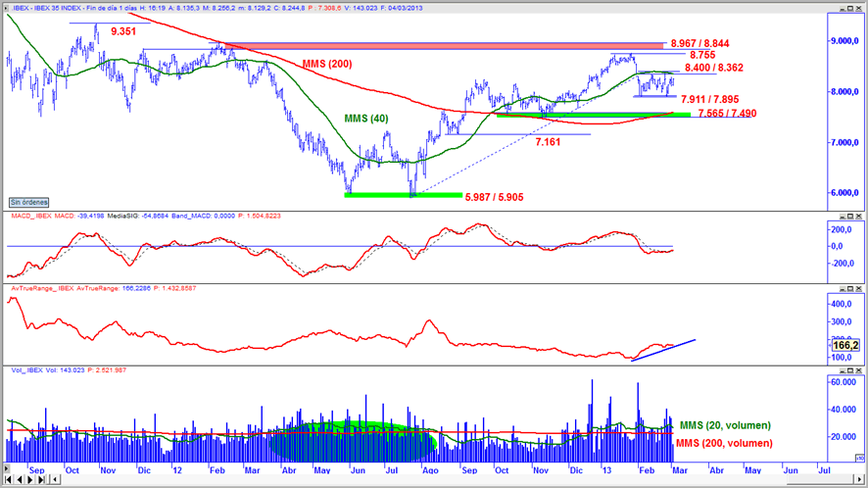
Task: Maximize the MACD indicator panel
Action: pos(850,216)
